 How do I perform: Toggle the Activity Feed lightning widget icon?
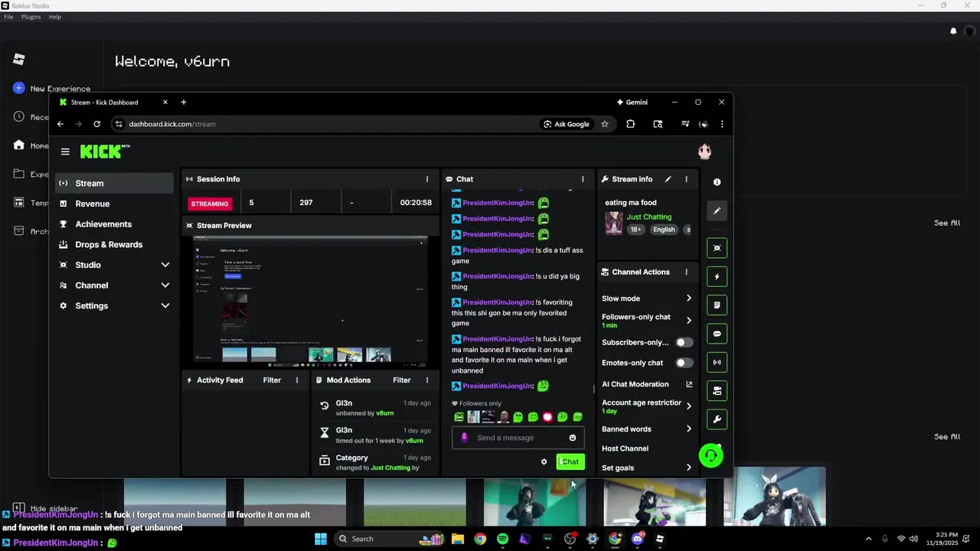[717, 276]
